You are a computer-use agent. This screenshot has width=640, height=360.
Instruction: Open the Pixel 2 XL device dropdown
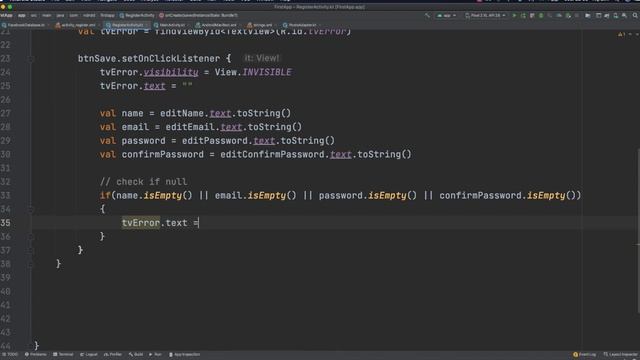[x=486, y=16]
